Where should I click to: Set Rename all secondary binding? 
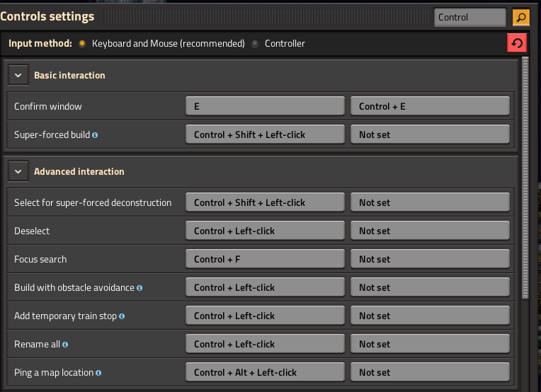coord(430,344)
